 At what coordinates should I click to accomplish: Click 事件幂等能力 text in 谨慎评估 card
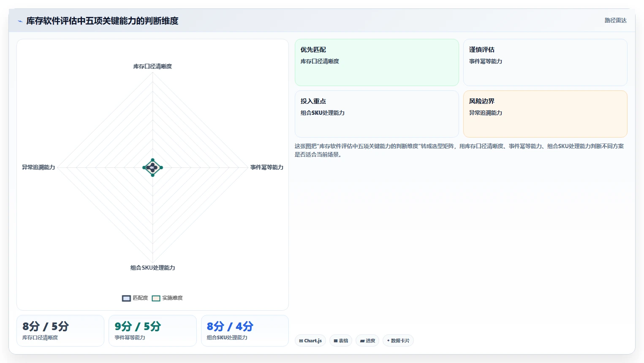[x=486, y=62]
